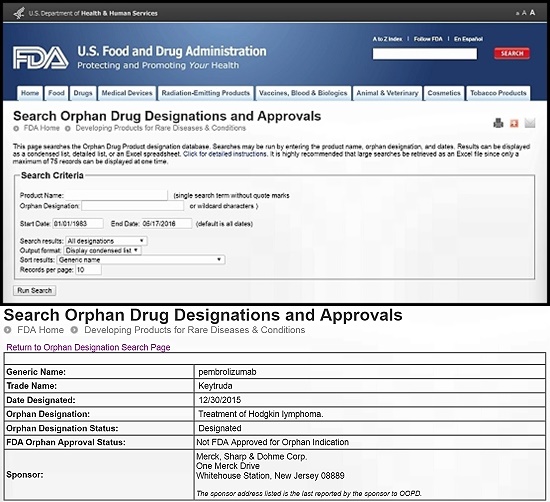The image size is (550, 502).
Task: Select the medium text size A
Action: tap(524, 13)
